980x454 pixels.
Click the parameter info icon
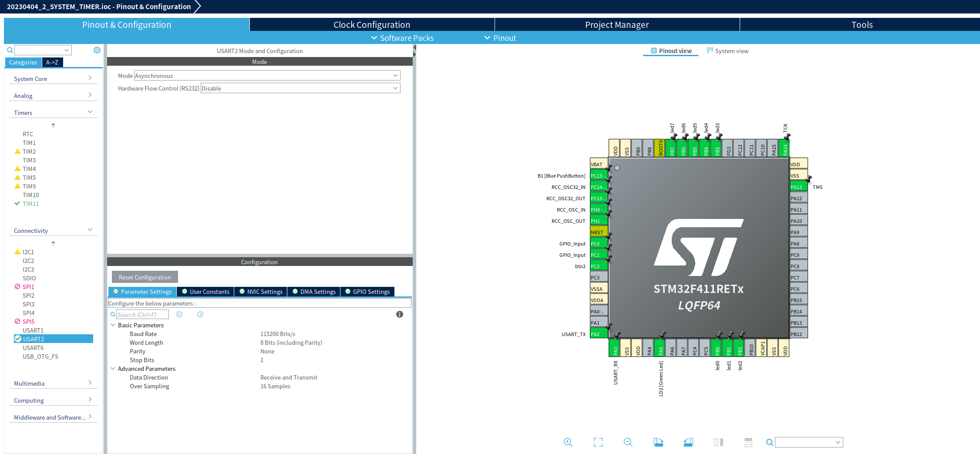[400, 314]
